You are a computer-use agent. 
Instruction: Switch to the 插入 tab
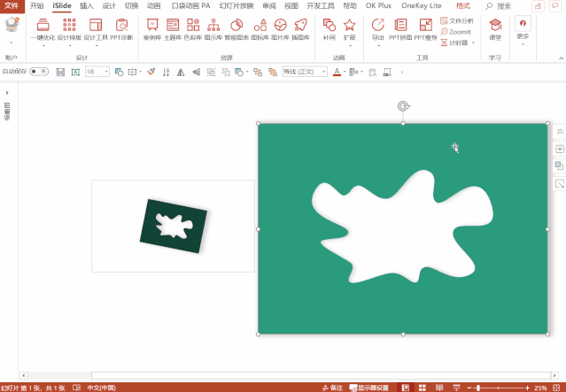[x=86, y=6]
